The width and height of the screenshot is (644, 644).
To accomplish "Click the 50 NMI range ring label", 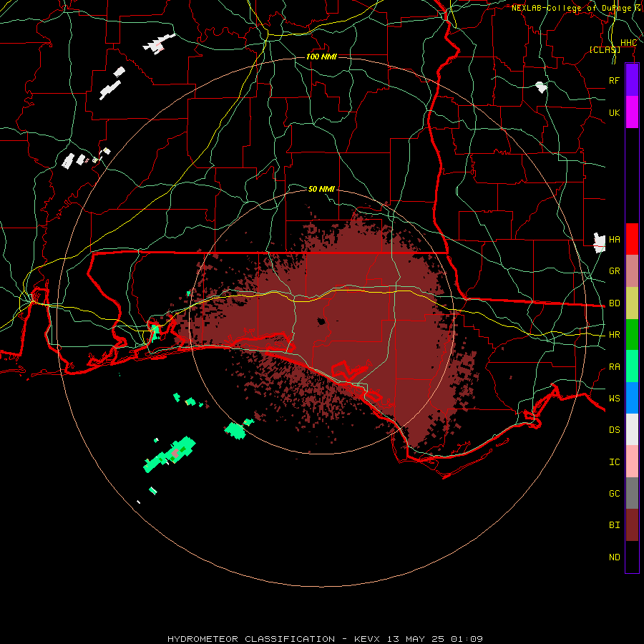I will pos(321,189).
